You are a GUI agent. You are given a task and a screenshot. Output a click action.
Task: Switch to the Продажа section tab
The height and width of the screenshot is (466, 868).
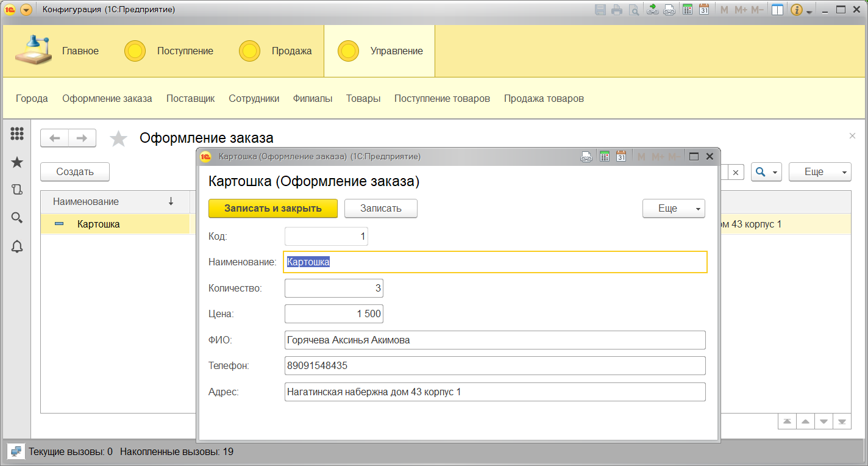[291, 51]
